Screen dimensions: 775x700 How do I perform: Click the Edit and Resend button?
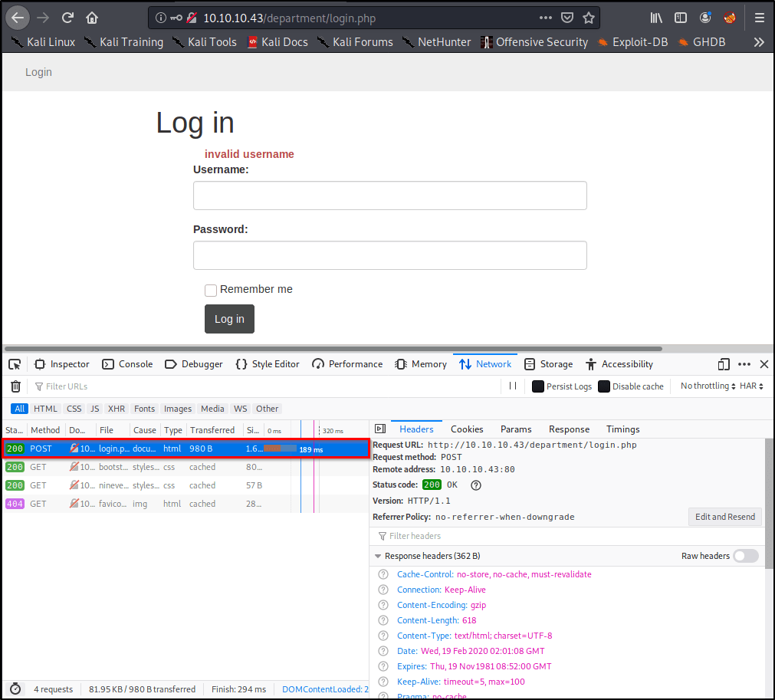tap(724, 517)
